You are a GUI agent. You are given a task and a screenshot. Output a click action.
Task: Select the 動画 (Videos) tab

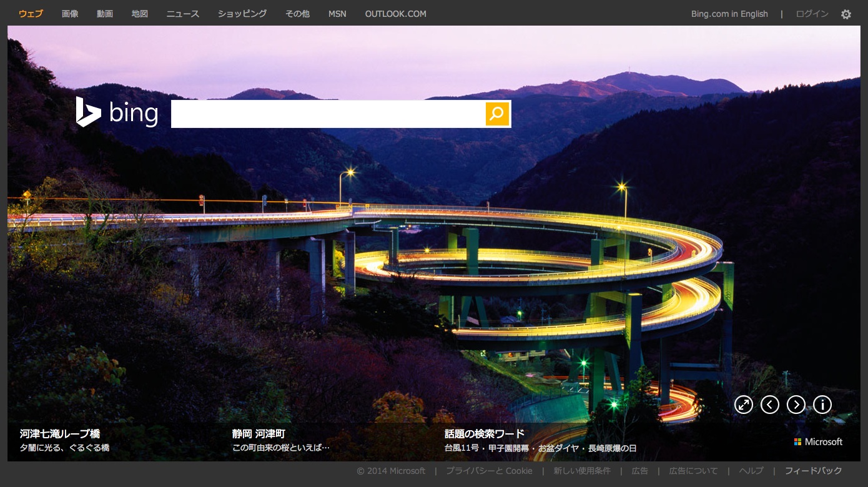(105, 14)
